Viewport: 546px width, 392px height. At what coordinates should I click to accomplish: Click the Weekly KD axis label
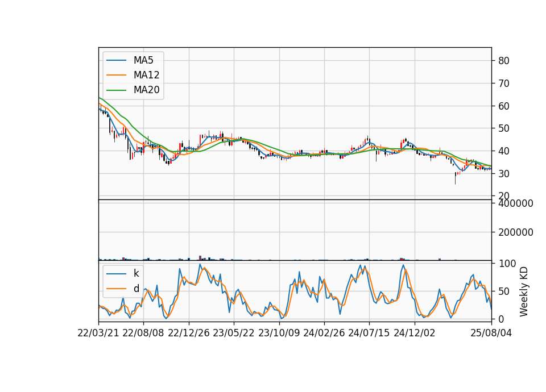point(524,291)
